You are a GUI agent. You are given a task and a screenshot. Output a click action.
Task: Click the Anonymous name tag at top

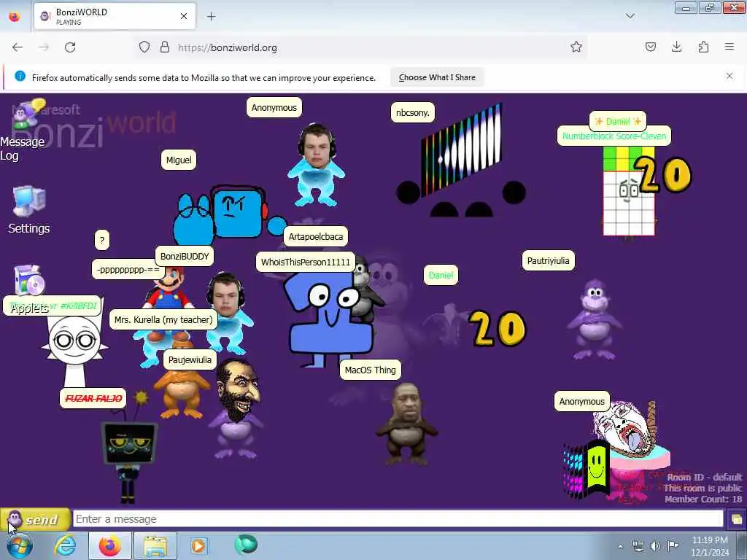coord(274,108)
